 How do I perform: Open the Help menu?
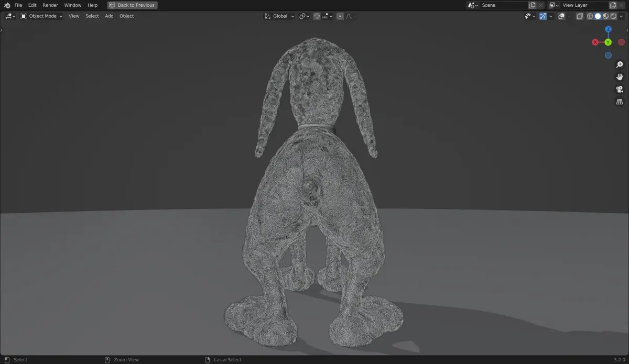click(92, 5)
